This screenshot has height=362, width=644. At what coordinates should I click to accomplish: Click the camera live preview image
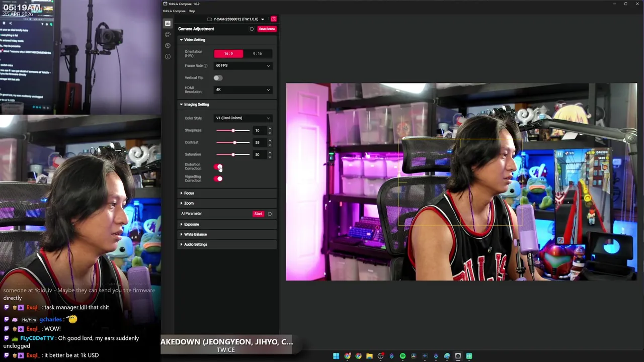point(461,182)
